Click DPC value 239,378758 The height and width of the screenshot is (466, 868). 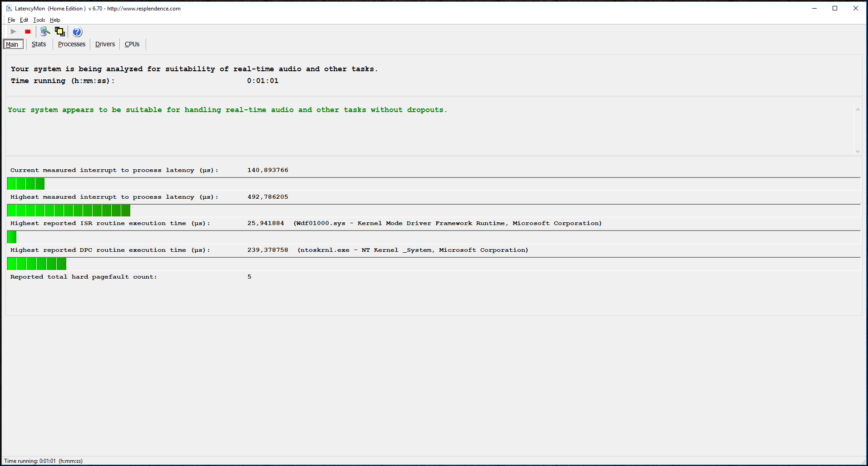pos(268,250)
